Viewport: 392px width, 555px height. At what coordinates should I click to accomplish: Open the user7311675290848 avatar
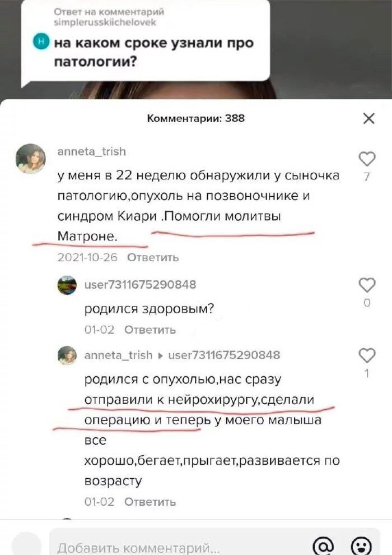(x=67, y=285)
